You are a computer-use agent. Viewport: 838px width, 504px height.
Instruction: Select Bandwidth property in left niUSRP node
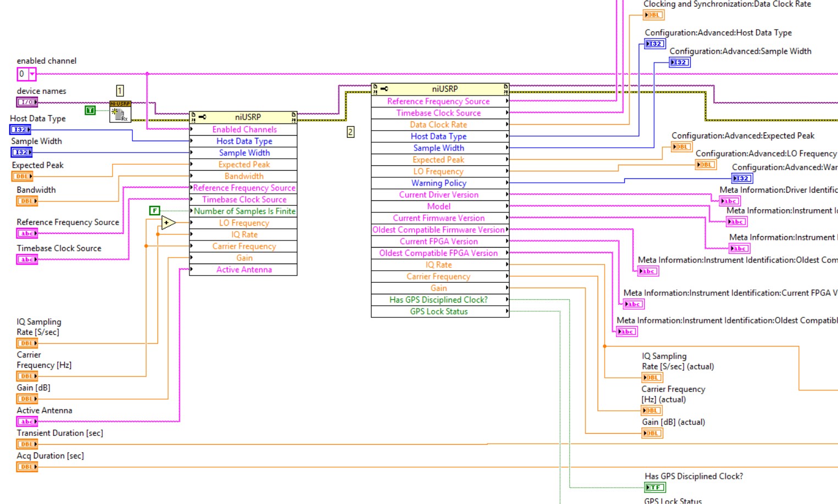(243, 176)
